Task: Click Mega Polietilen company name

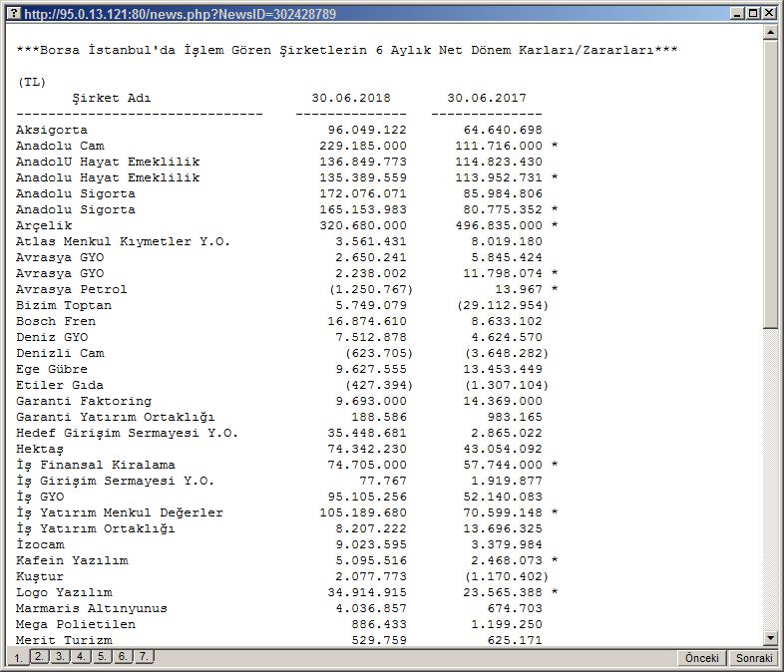Action: 76,625
